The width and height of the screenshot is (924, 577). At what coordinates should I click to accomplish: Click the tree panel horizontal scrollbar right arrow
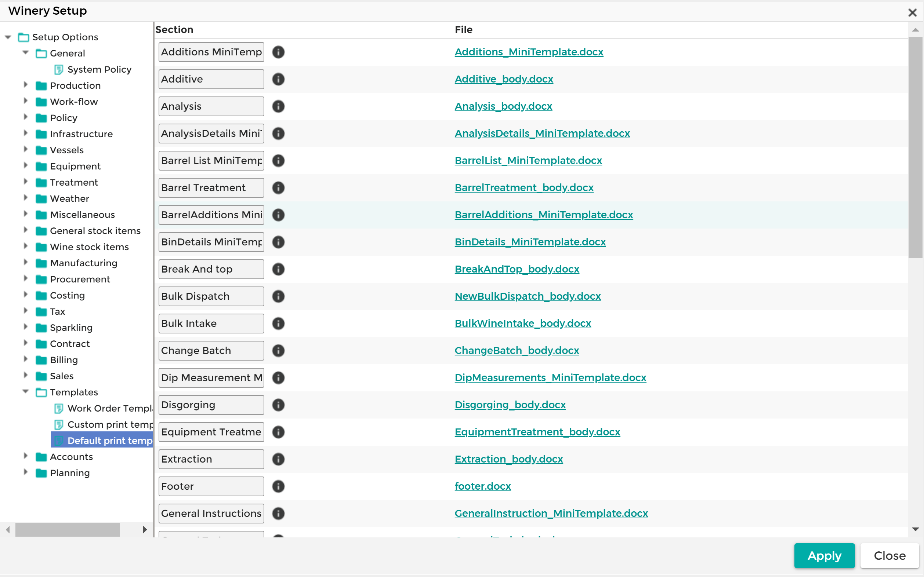tap(145, 530)
